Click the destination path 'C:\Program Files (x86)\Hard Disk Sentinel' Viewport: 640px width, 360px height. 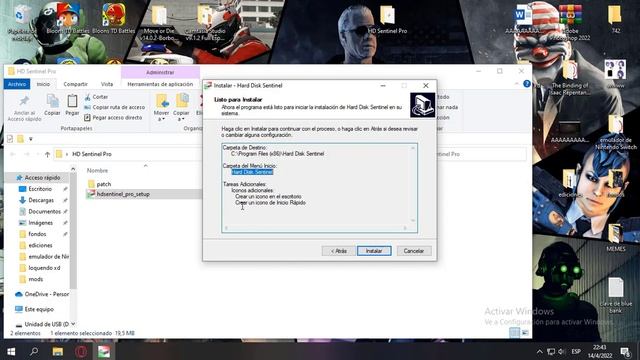[278, 154]
